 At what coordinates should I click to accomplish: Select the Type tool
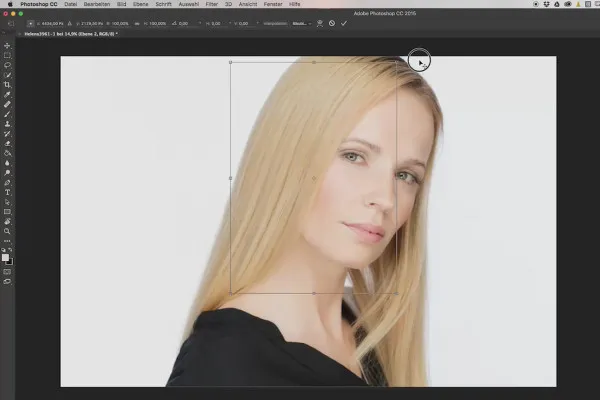coord(7,192)
